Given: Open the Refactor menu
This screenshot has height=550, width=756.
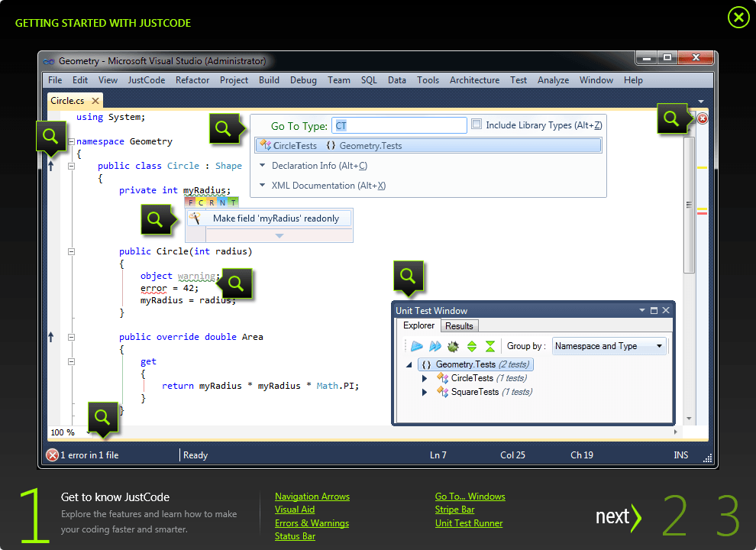Looking at the screenshot, I should [x=192, y=80].
